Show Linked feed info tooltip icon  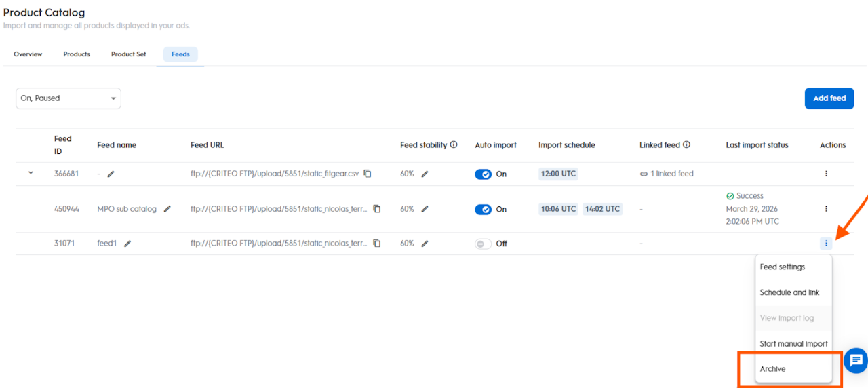[687, 144]
